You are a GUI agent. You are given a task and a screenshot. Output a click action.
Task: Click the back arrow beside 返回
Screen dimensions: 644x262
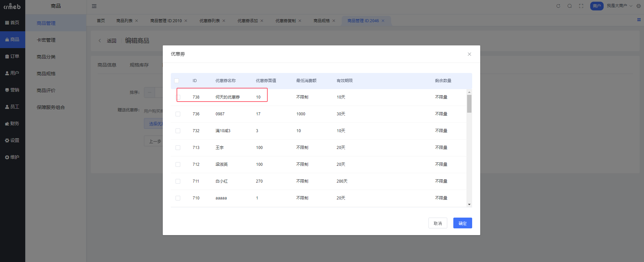(x=100, y=41)
